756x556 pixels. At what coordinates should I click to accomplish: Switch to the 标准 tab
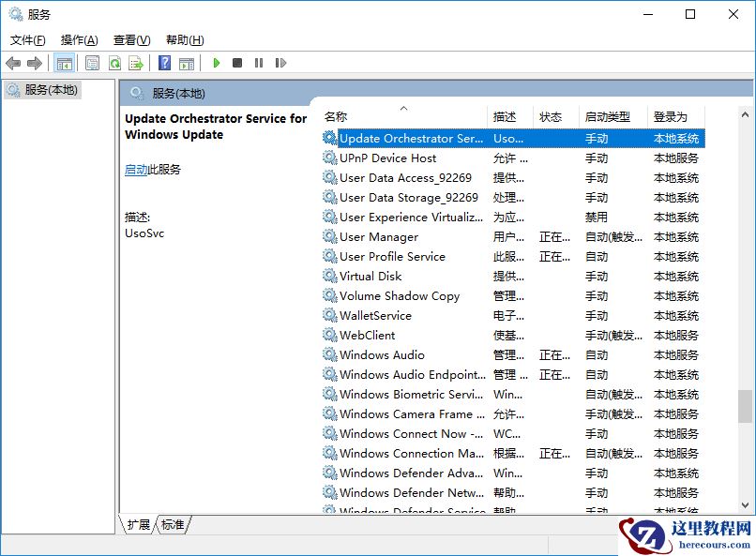point(171,526)
